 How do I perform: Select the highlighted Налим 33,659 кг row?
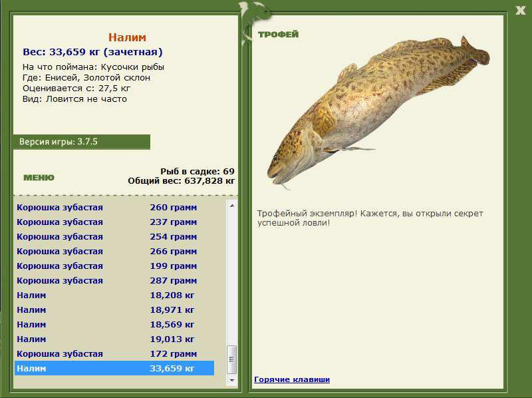[114, 368]
